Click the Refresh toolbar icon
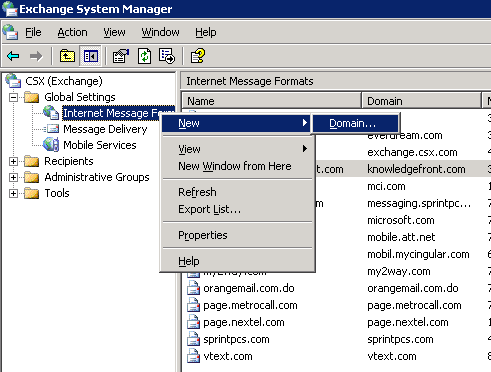Image resolution: width=491 pixels, height=372 pixels. (144, 56)
